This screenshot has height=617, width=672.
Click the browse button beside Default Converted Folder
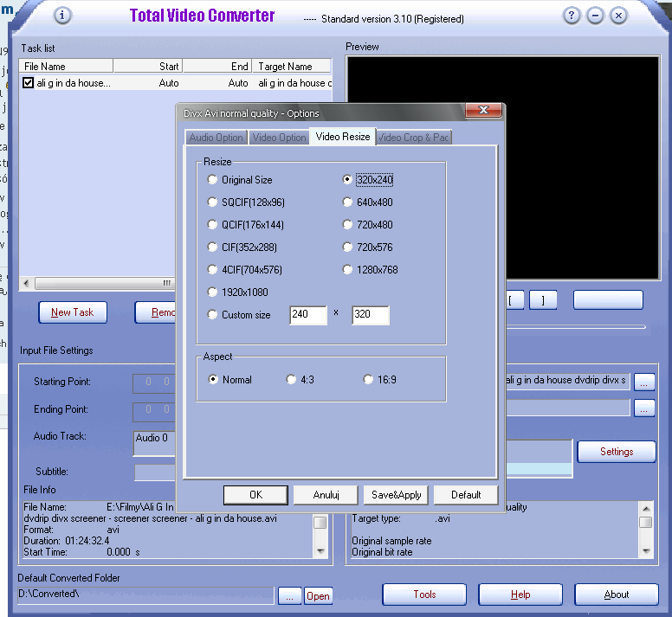pos(290,595)
